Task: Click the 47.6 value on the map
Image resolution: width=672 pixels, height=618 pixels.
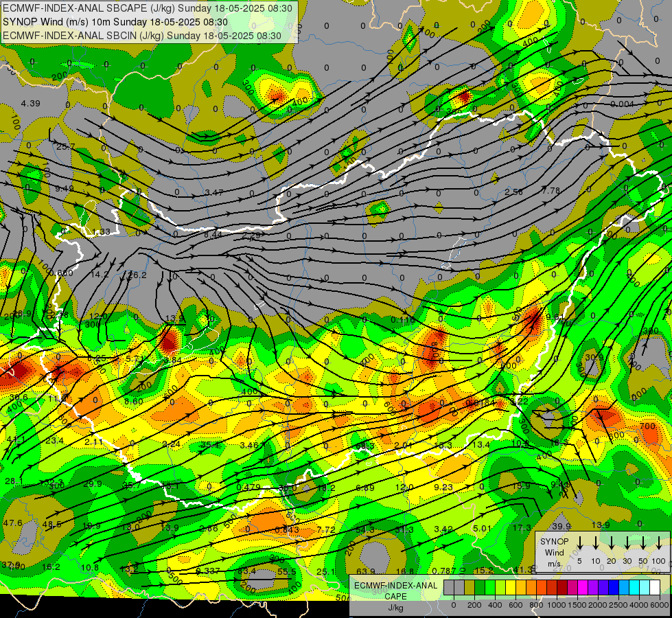Action: [13, 523]
